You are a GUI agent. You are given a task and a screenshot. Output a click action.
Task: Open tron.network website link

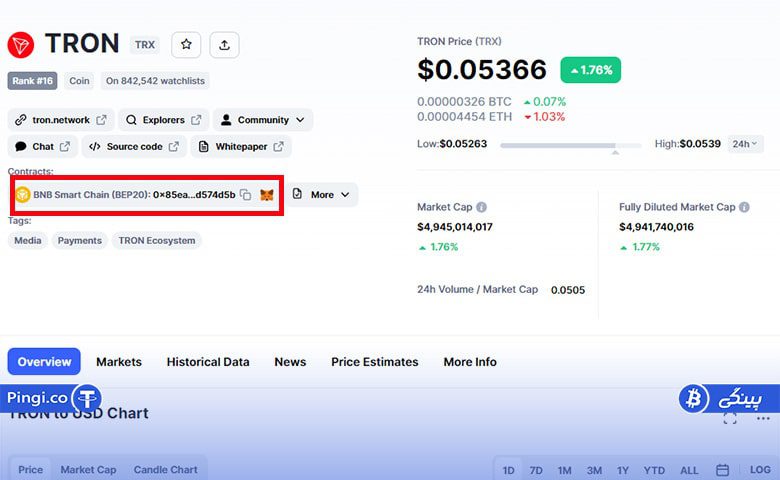(61, 120)
